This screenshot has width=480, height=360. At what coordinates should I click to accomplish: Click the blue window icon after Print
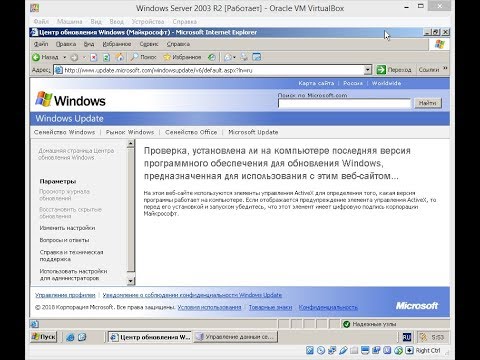(x=257, y=57)
